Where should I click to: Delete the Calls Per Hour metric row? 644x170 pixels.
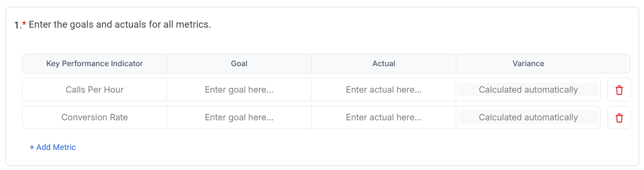[x=619, y=90]
